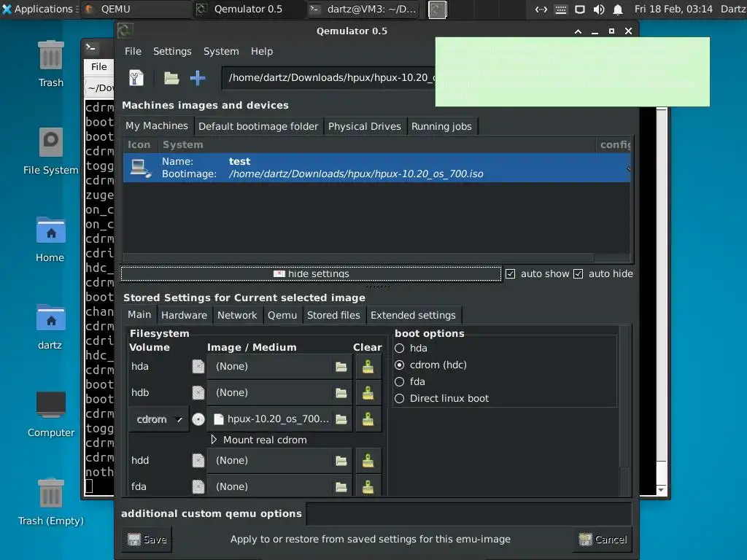Switch to the Hardware settings tab

coord(184,315)
